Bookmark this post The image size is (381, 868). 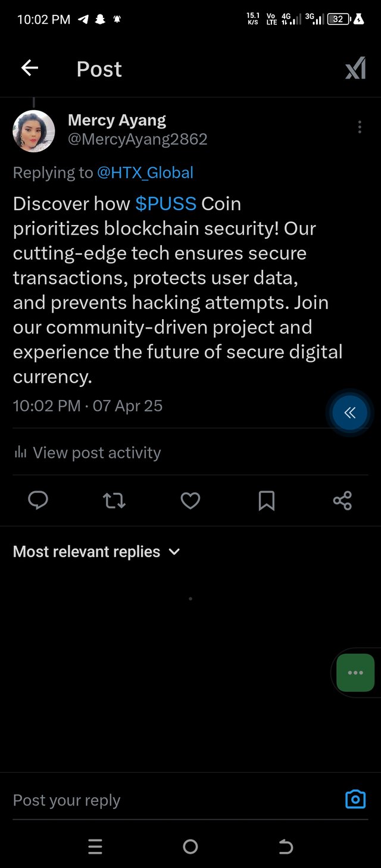tap(267, 501)
